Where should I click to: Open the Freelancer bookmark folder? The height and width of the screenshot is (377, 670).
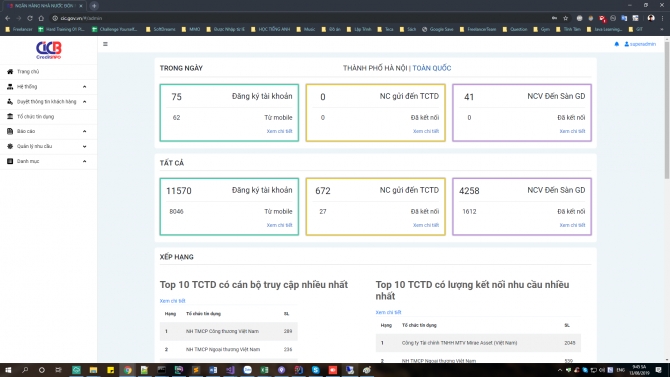click(x=18, y=29)
